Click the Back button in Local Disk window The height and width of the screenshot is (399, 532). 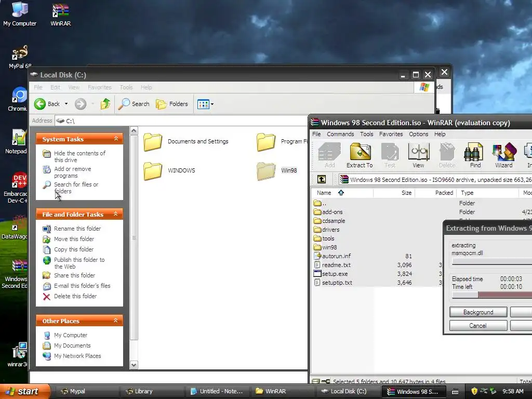(x=47, y=104)
